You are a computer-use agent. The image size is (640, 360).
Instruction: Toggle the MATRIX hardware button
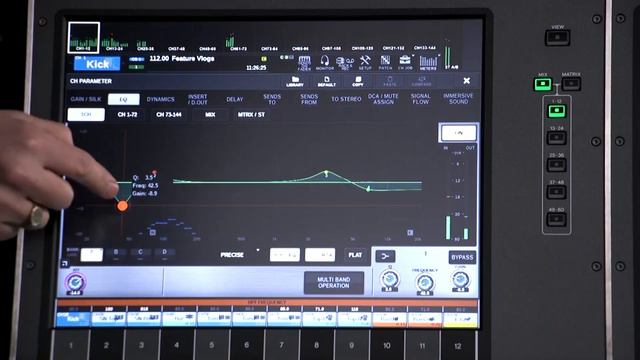tap(571, 84)
